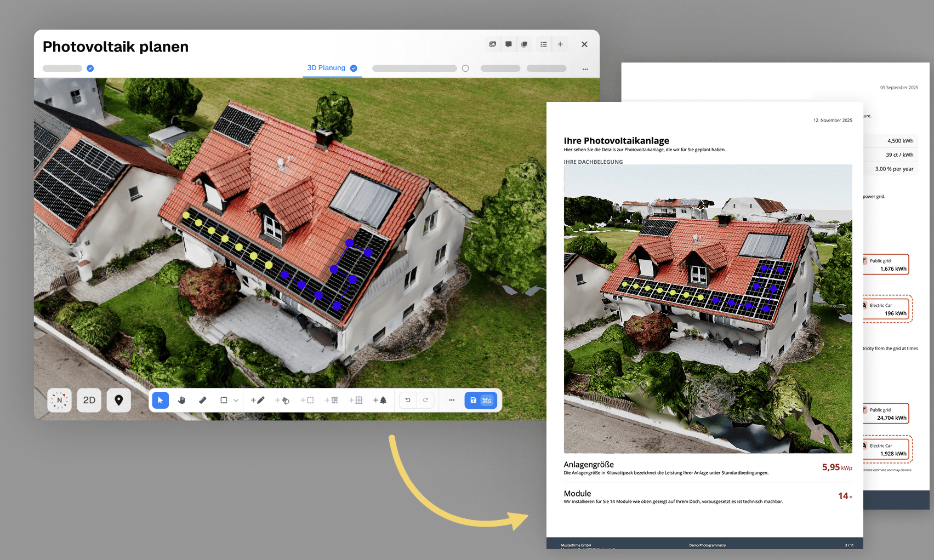Viewport: 934px width, 560px height.
Task: Save the project with the Save button
Action: [x=473, y=400]
